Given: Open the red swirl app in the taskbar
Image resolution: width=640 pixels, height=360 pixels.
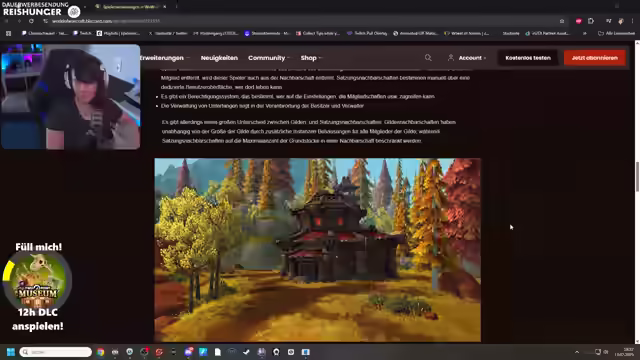Looking at the screenshot, I should point(159,352).
